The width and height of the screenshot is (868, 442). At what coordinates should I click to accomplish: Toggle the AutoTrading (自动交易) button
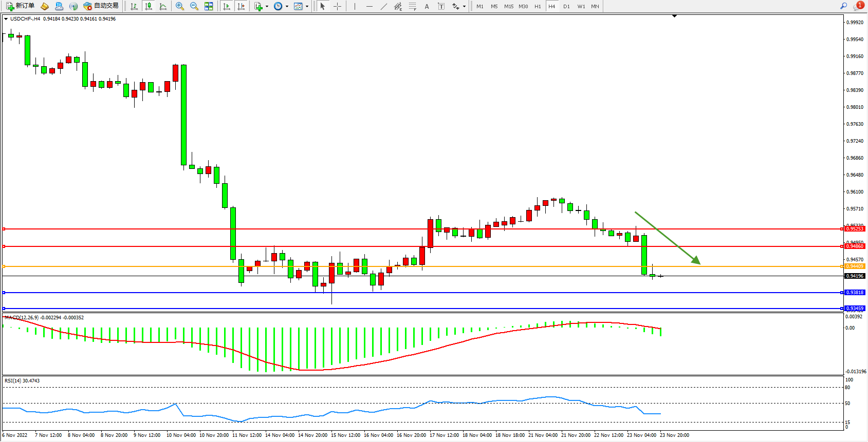101,6
